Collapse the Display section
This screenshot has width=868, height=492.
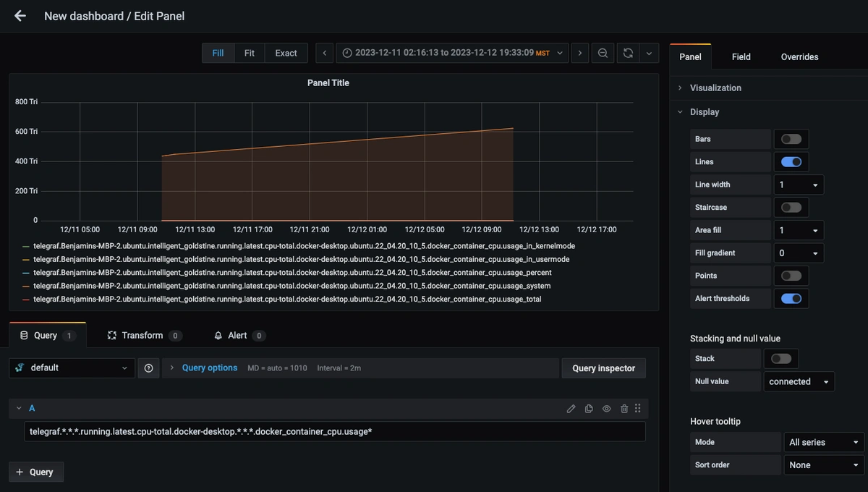pos(705,111)
